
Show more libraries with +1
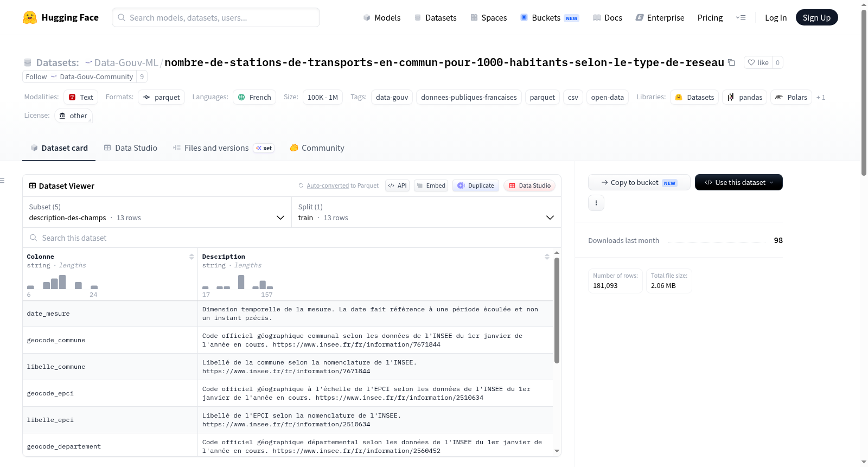[x=821, y=97]
